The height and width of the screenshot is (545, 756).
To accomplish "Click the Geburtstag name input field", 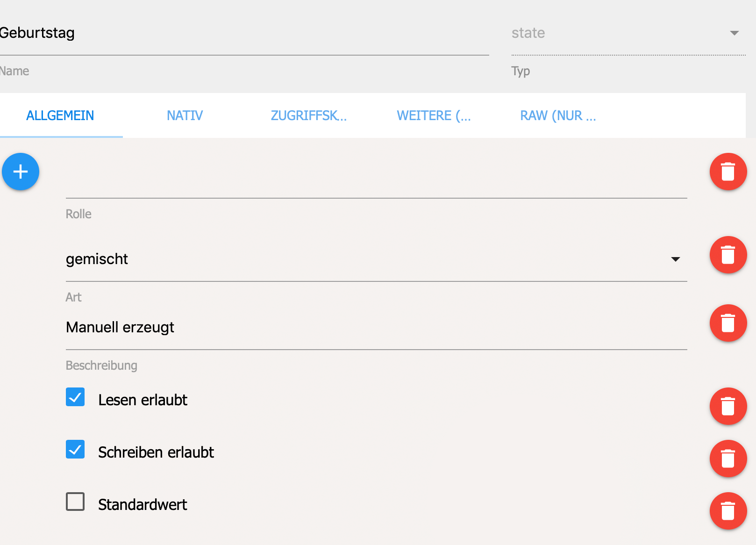I will tap(243, 33).
